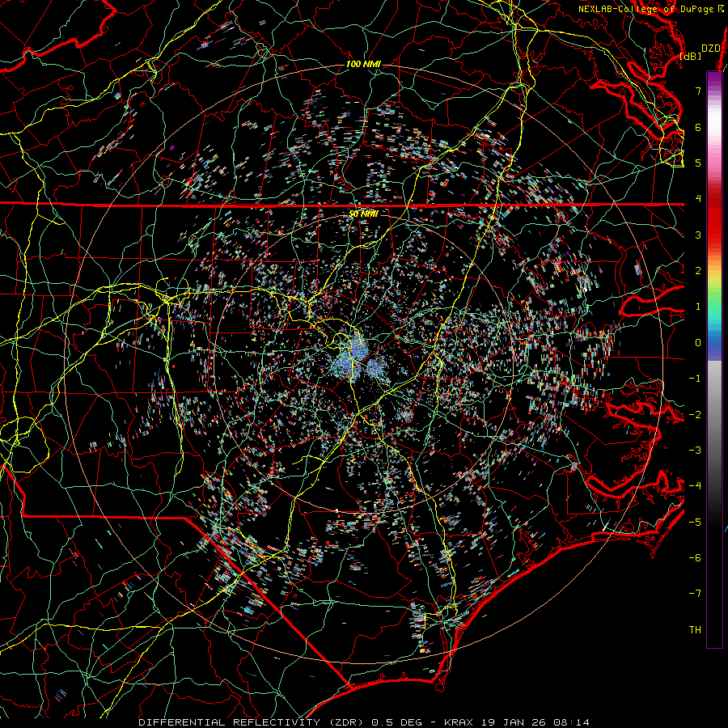This screenshot has width=728, height=728.
Task: Click the "100 NMI" range ring label
Action: [363, 64]
